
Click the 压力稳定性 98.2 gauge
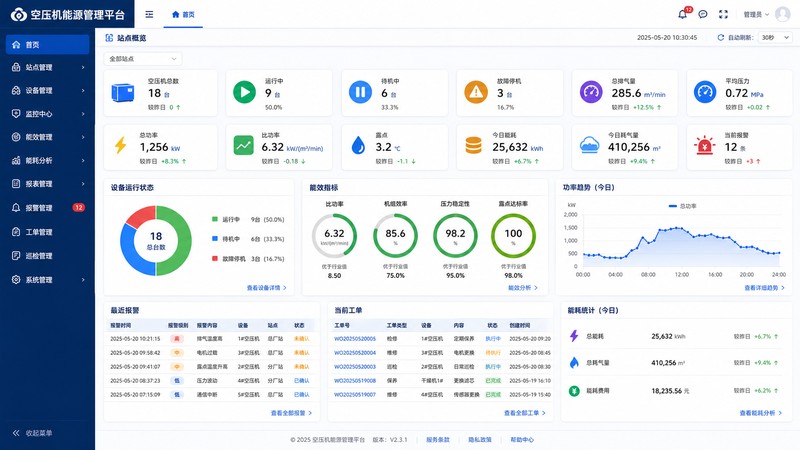point(455,235)
